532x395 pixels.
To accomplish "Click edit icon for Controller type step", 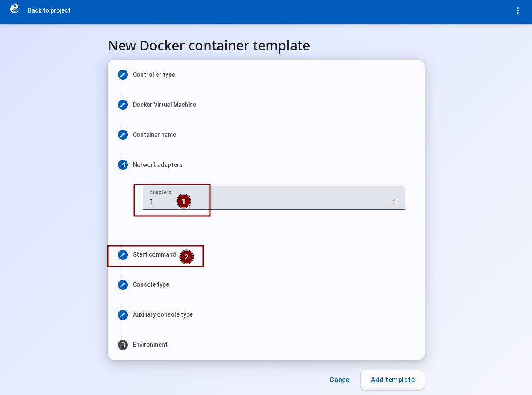I will (x=123, y=75).
